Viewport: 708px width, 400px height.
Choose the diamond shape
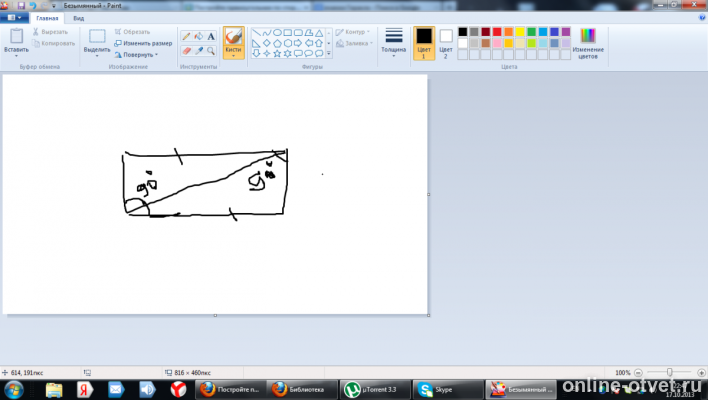(267, 43)
